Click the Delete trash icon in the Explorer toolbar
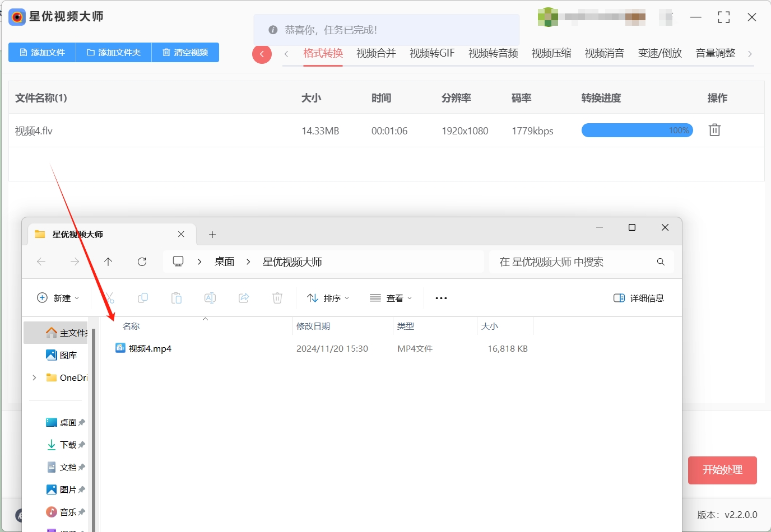Image resolution: width=771 pixels, height=532 pixels. [277, 298]
